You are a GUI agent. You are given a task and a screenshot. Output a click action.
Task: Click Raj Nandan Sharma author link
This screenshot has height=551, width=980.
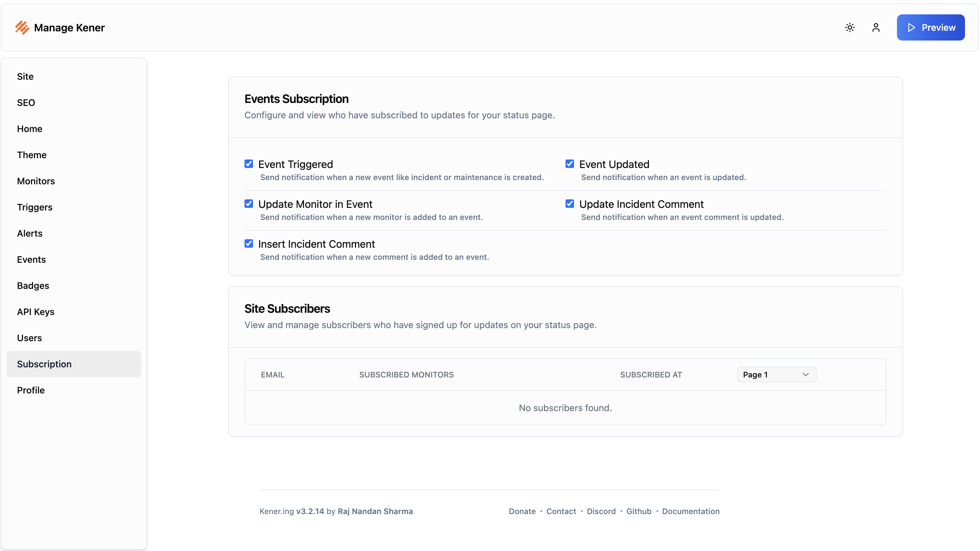375,511
